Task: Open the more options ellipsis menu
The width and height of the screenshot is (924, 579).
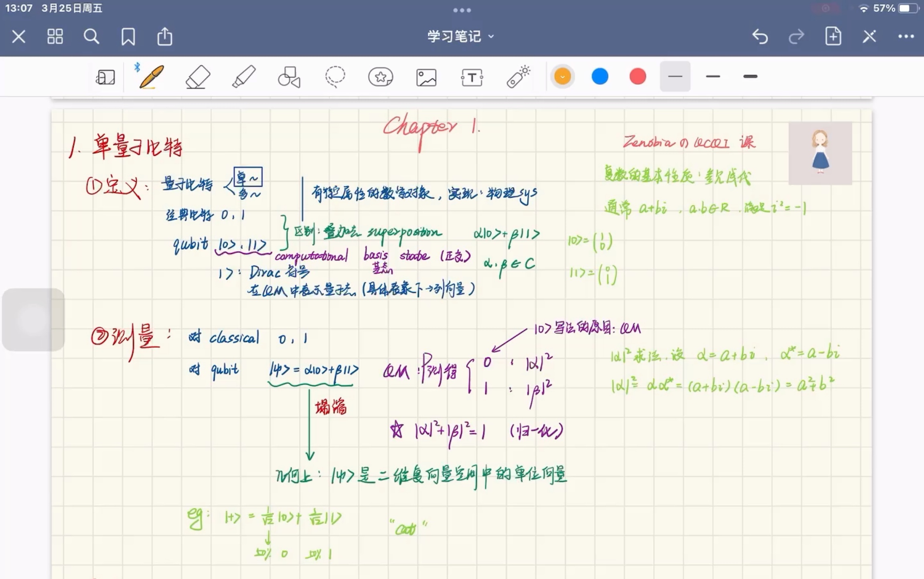Action: coord(906,36)
